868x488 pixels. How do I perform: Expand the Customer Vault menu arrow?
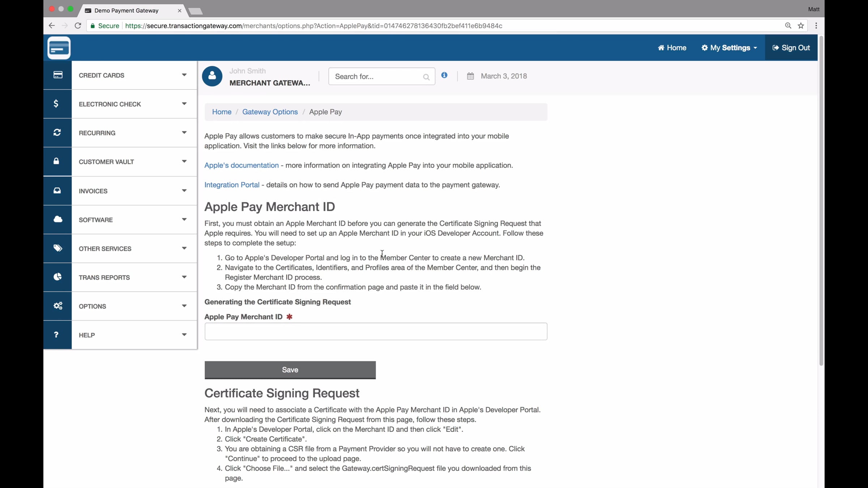pyautogui.click(x=184, y=161)
